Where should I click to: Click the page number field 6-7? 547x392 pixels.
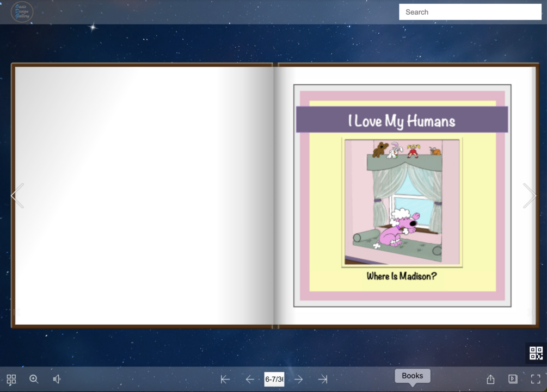274,379
